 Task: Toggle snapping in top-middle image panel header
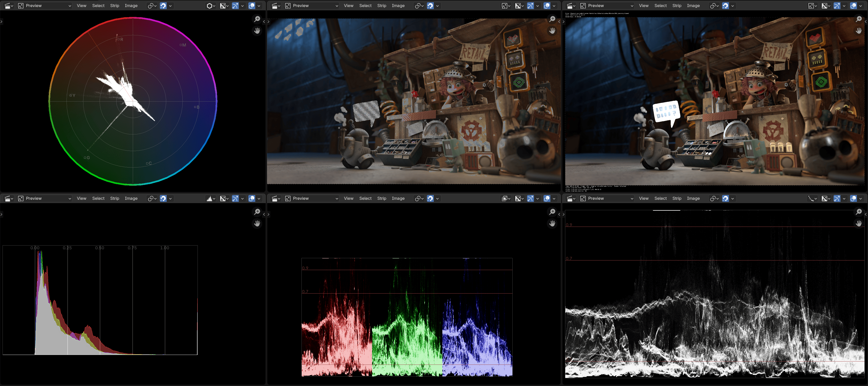coord(430,6)
